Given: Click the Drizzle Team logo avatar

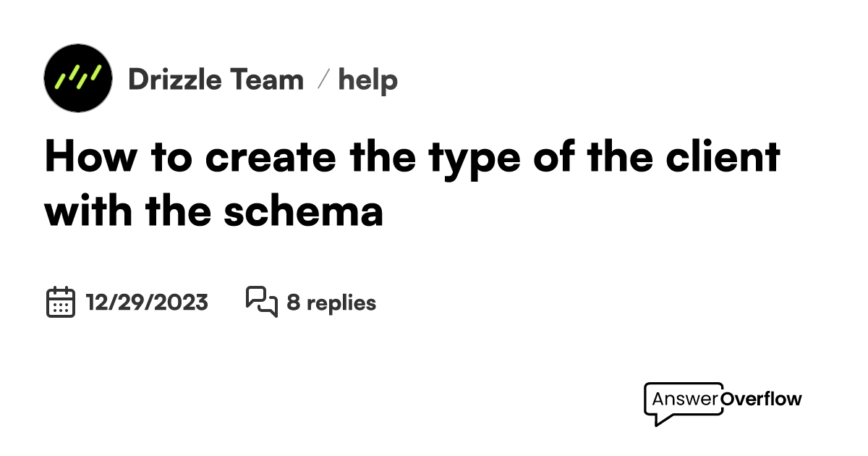Looking at the screenshot, I should [78, 77].
